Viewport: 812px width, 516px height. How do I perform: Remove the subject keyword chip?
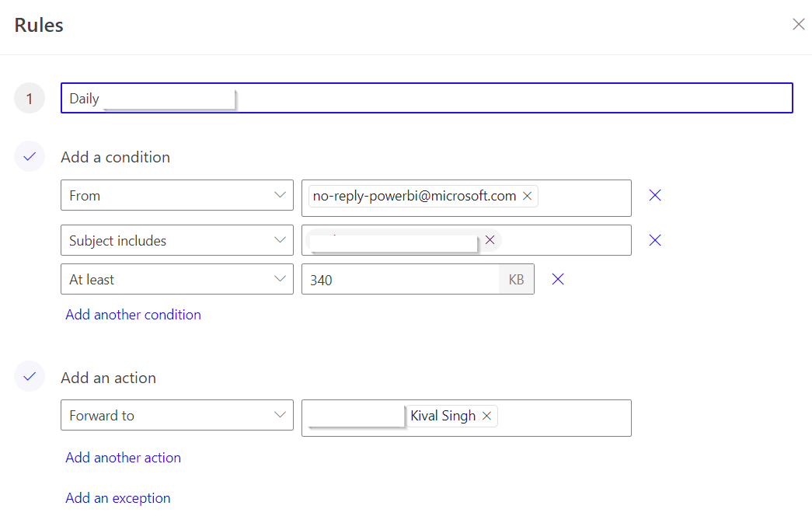tap(490, 240)
